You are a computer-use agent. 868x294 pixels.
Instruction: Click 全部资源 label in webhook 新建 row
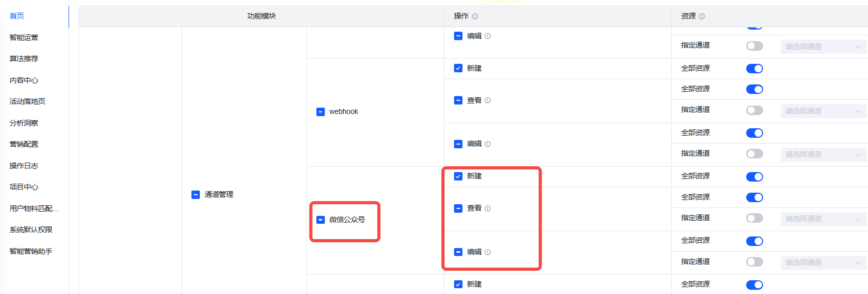696,68
